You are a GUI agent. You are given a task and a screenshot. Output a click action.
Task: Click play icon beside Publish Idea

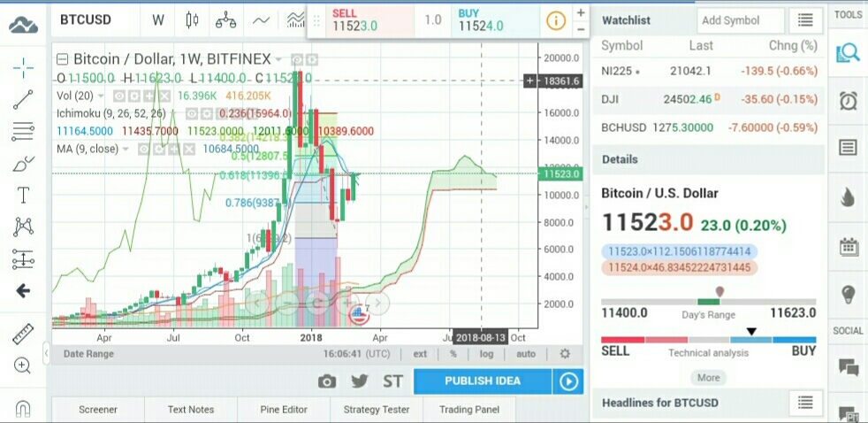(x=568, y=381)
